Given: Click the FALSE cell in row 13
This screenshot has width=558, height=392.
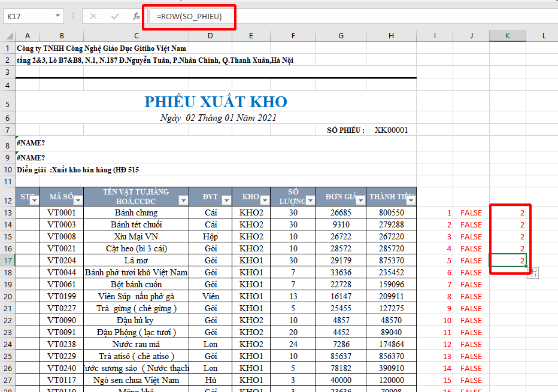Looking at the screenshot, I should pos(471,212).
